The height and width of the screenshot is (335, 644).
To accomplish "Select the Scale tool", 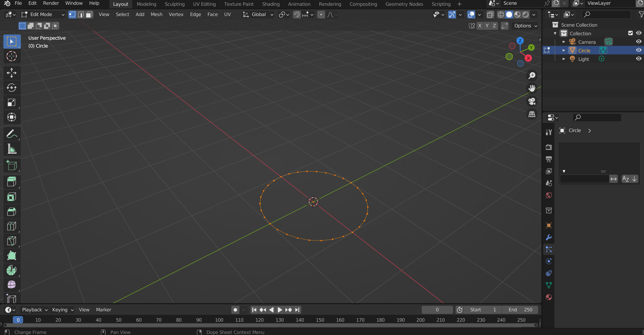I will pos(12,102).
